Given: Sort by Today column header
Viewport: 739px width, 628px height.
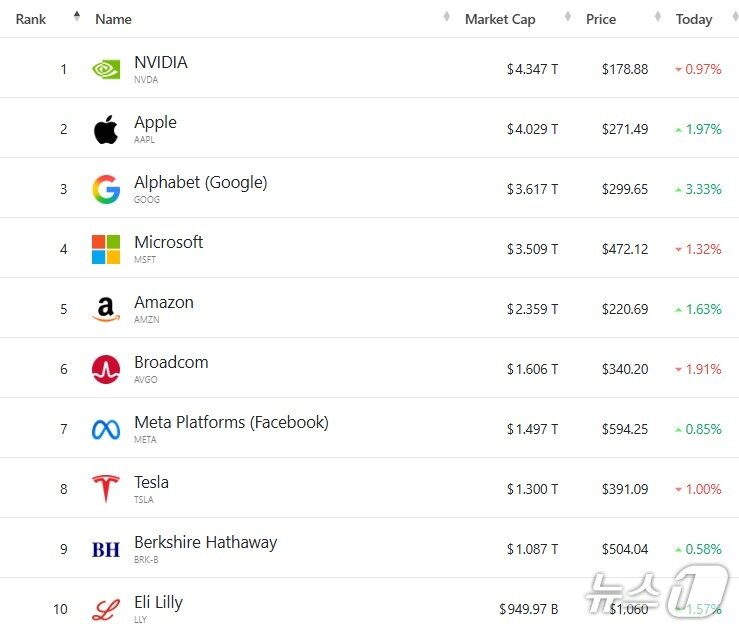Looking at the screenshot, I should (x=694, y=19).
